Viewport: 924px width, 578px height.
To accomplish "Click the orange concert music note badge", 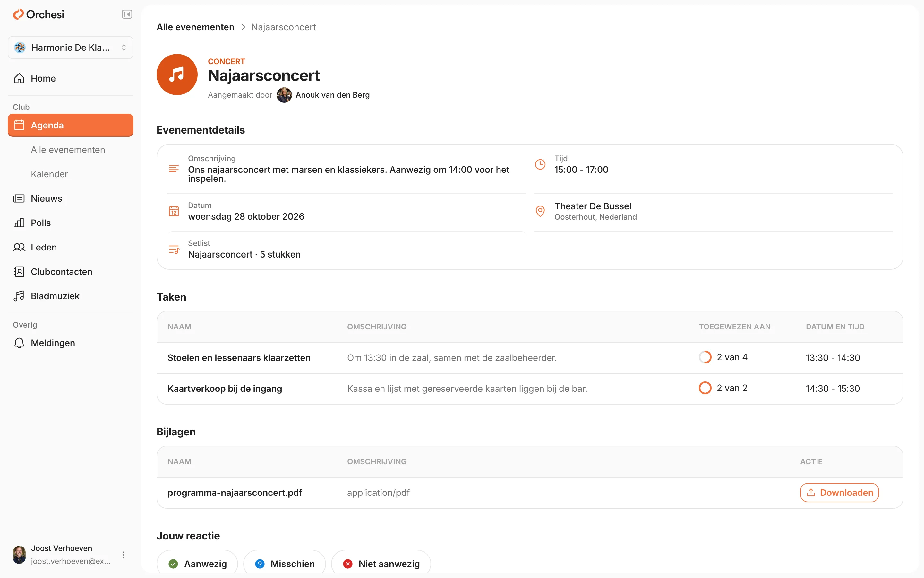I will pyautogui.click(x=177, y=74).
